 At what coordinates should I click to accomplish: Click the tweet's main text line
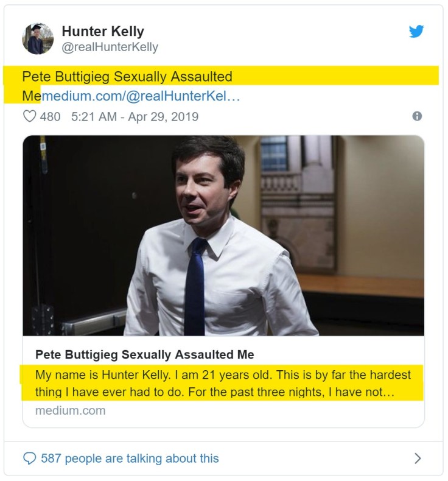127,77
